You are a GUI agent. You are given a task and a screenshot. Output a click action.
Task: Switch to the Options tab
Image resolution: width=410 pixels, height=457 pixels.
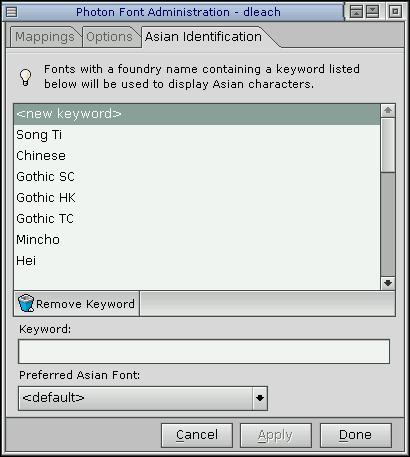[x=110, y=37]
